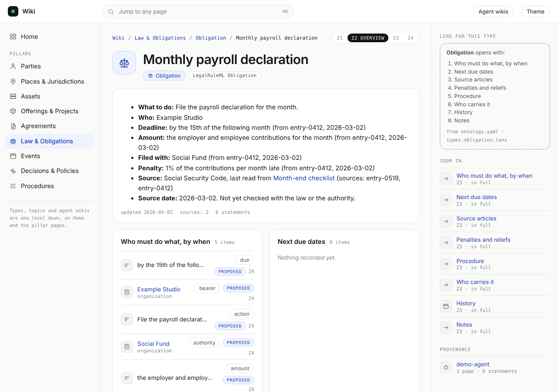The height and width of the screenshot is (392, 558).
Task: Click the arrow icon next to Next due dates
Action: [446, 200]
